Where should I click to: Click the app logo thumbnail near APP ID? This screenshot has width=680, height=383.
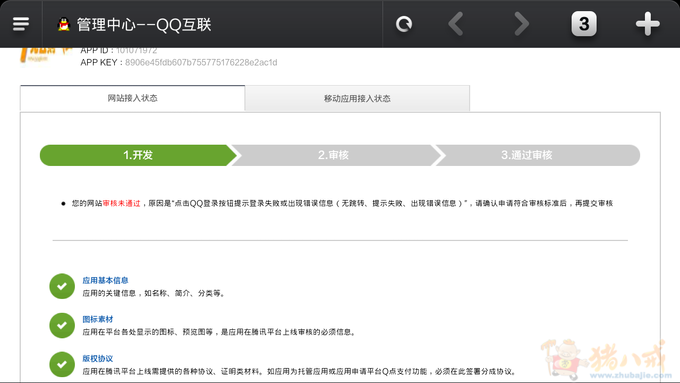point(46,56)
